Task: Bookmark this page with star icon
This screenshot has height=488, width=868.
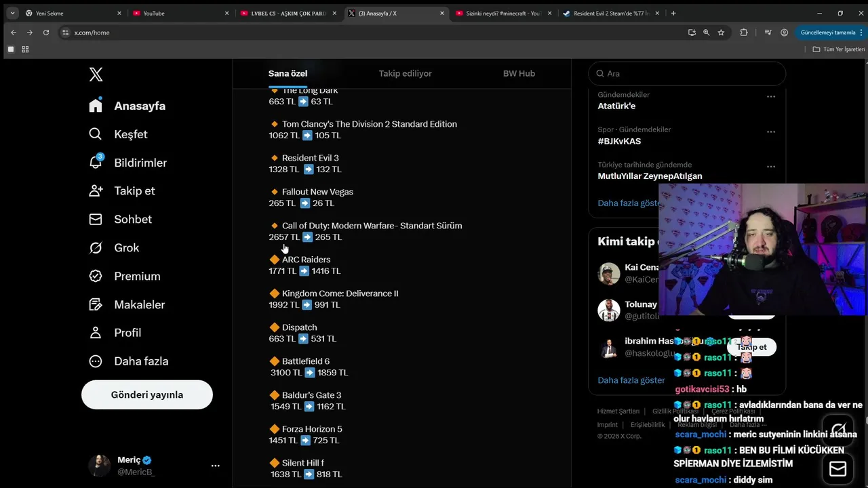Action: tap(721, 33)
